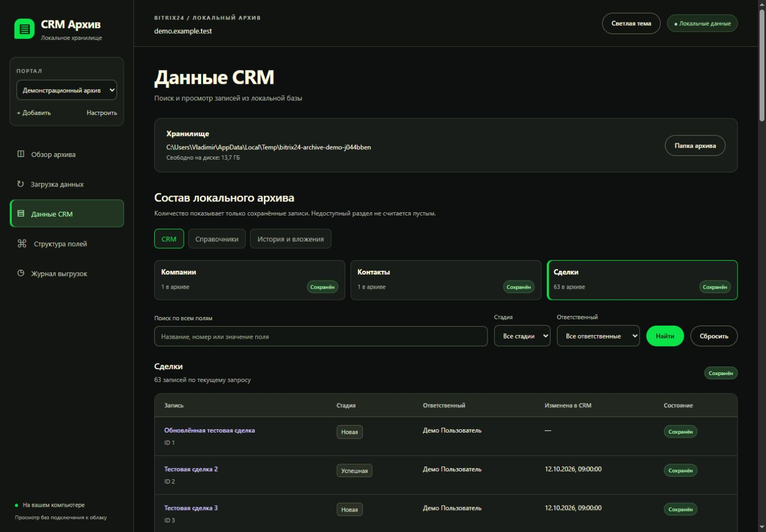The image size is (766, 532).
Task: Click 12.10.2026 date in Тестовая сделка 2 row
Action: (573, 469)
